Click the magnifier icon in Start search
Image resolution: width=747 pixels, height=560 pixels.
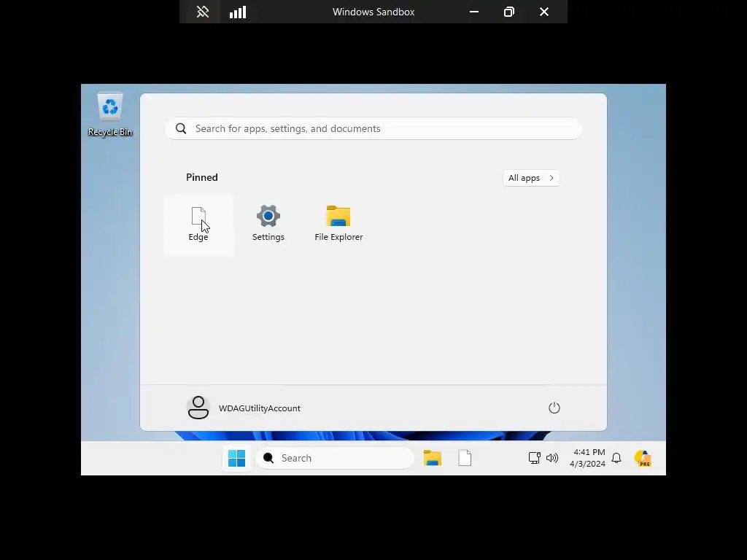[181, 128]
